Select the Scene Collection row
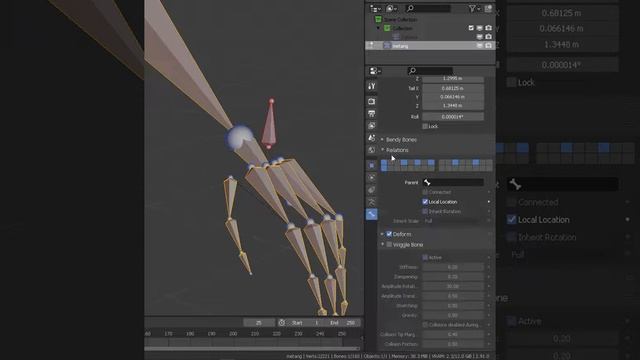Image resolution: width=640 pixels, height=360 pixels. (x=430, y=19)
